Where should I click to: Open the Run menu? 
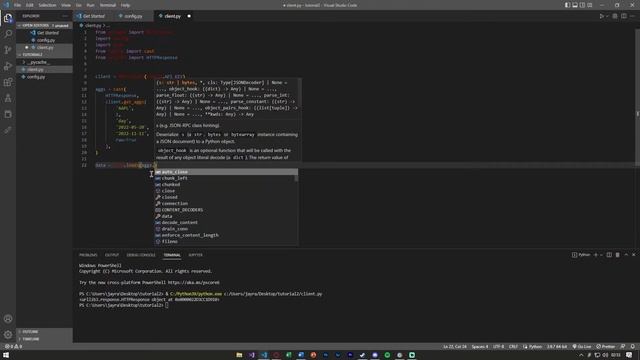tap(90, 5)
